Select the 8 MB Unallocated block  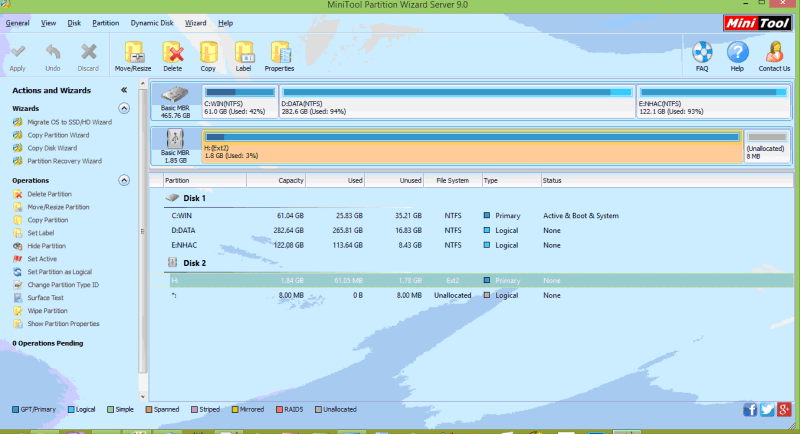tap(767, 146)
